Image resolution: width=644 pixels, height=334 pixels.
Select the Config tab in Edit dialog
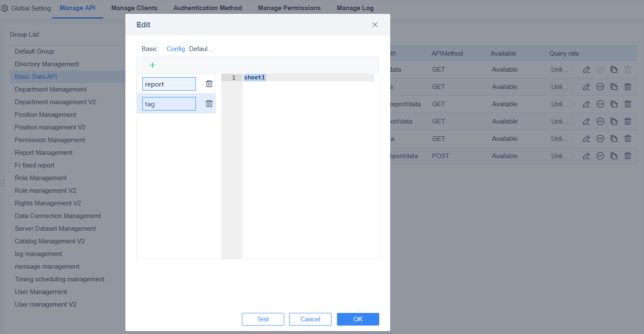pos(176,49)
